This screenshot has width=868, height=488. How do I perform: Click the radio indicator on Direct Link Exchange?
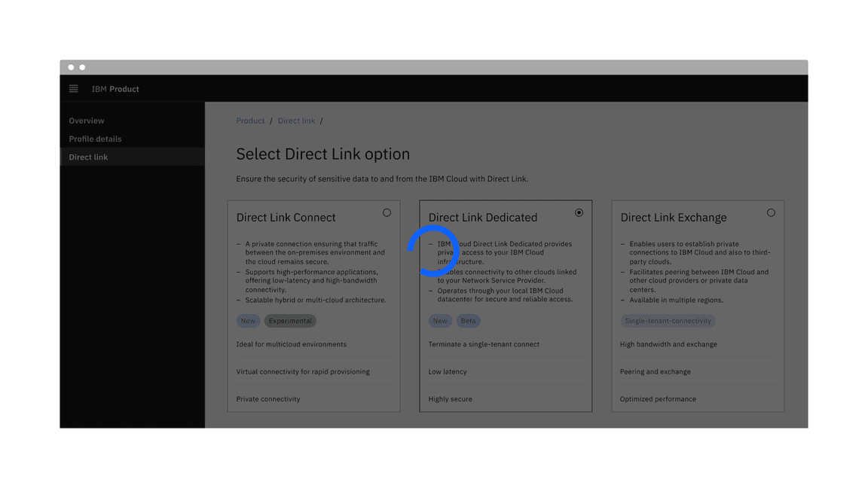[771, 212]
